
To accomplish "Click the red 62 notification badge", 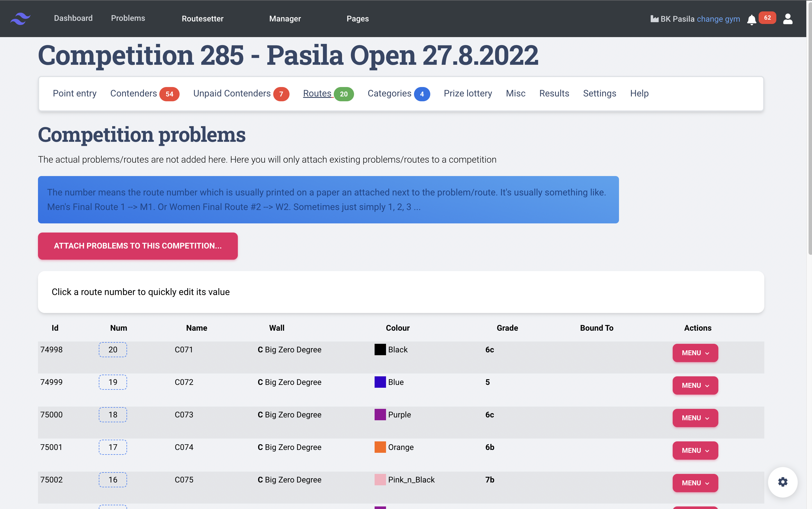I will (767, 18).
